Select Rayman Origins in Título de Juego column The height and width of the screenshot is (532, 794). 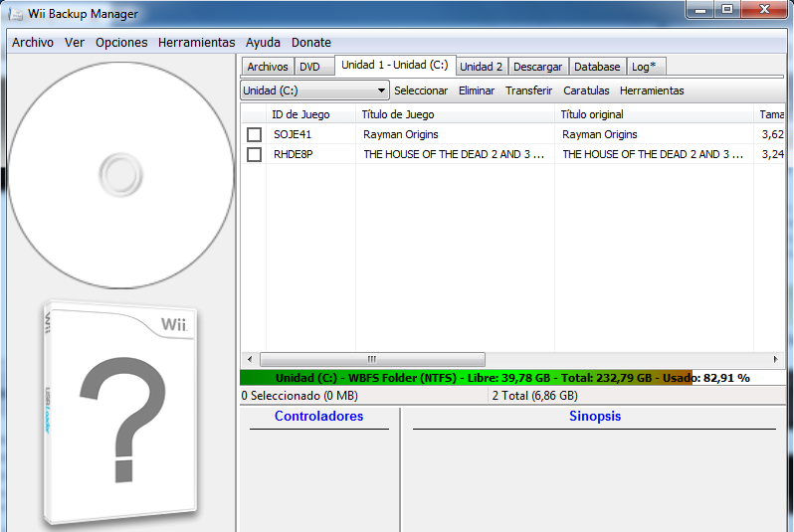[x=401, y=134]
